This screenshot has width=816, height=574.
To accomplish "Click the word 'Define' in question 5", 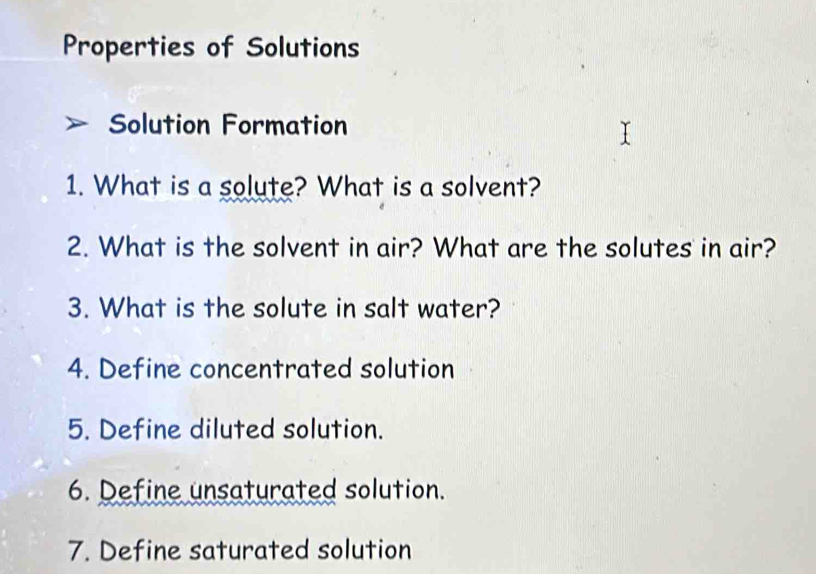I will pyautogui.click(x=139, y=430).
